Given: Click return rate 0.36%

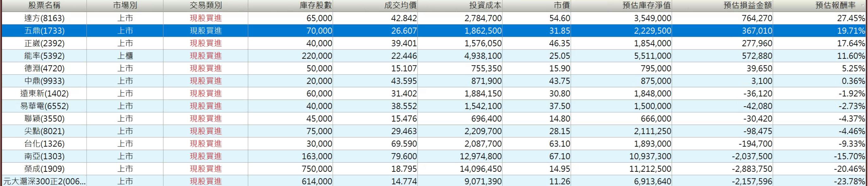Looking at the screenshot, I should (853, 81).
